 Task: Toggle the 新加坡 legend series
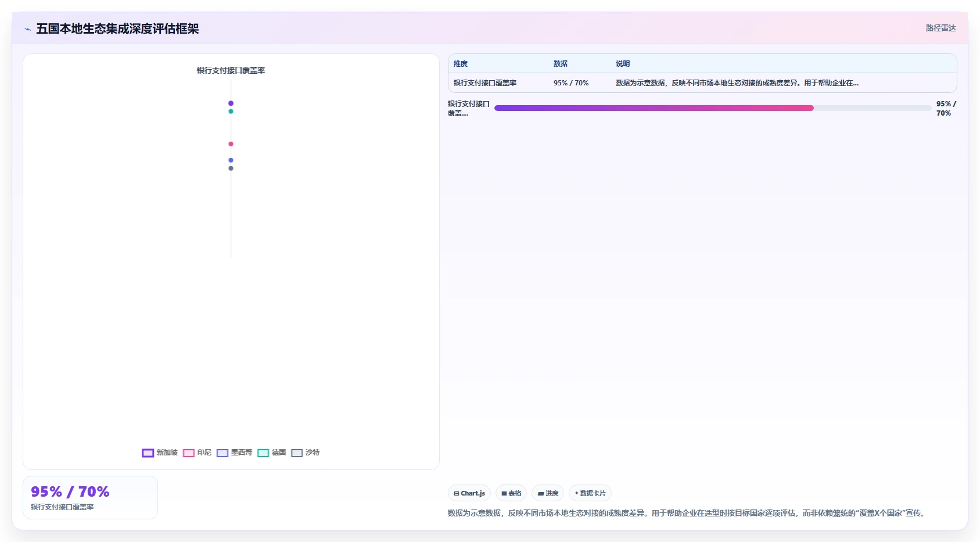160,453
